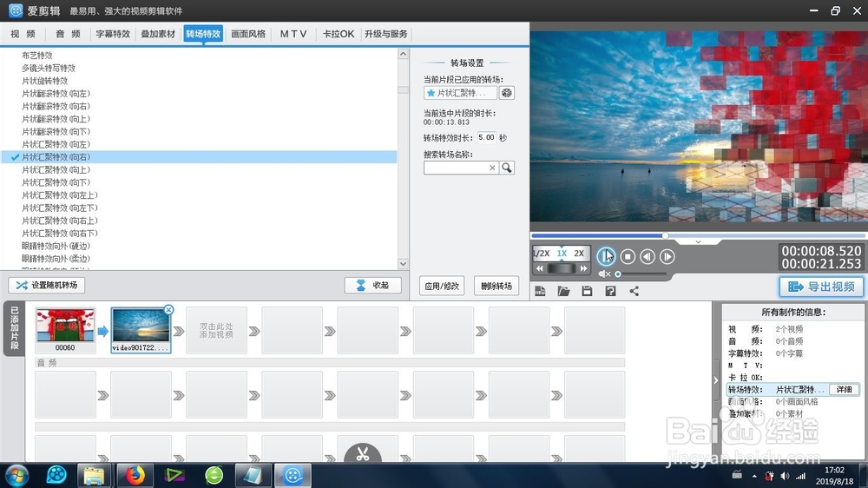Click the rewind double-arrow icon
Viewport: 868px width, 488px height.
coord(540,268)
